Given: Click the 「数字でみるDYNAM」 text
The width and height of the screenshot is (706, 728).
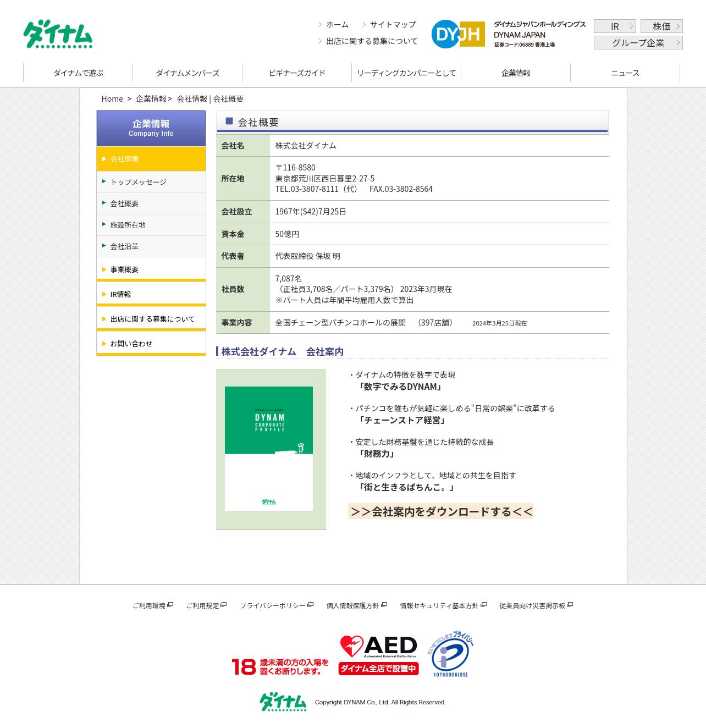Looking at the screenshot, I should point(400,387).
